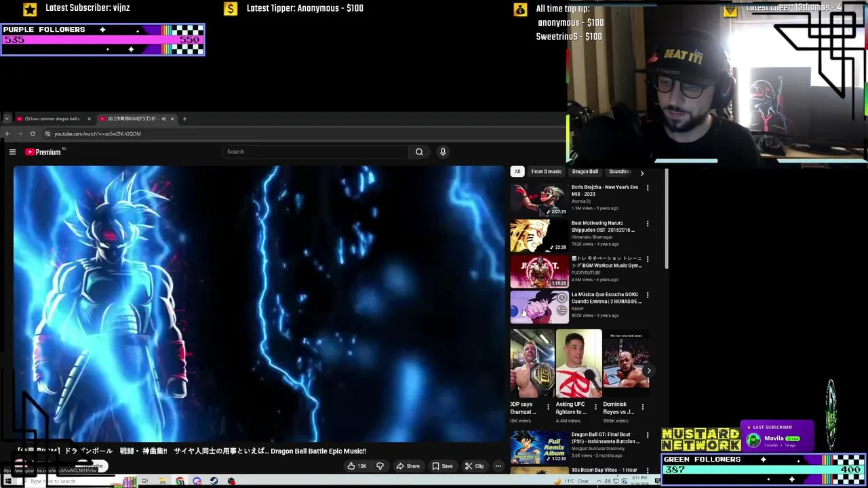Open the BGM Workout Music Gym thumbnail
This screenshot has width=868, height=488.
tap(539, 271)
